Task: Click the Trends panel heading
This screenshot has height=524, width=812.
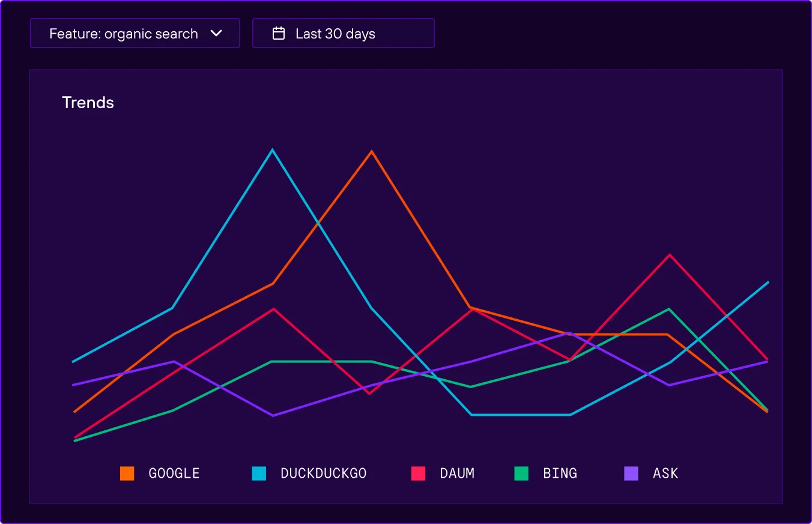Action: click(x=88, y=102)
